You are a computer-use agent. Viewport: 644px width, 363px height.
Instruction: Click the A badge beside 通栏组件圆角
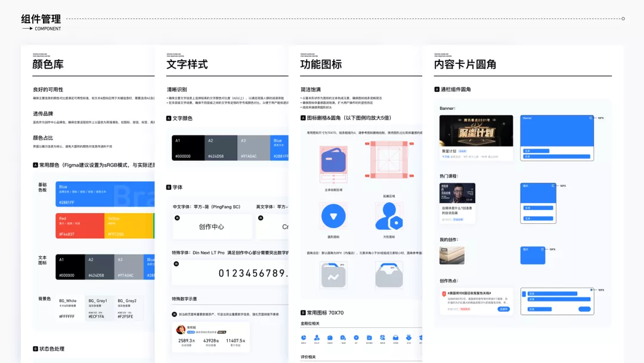437,89
